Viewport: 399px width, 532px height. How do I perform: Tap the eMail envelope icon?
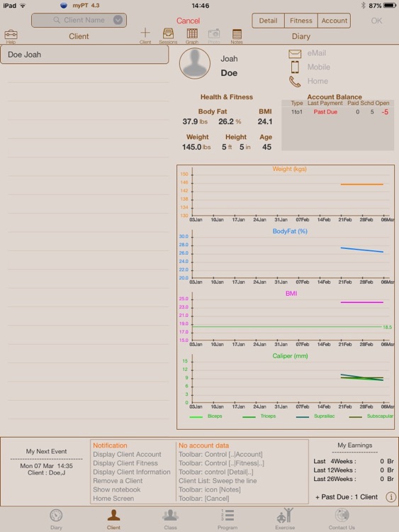pos(295,54)
